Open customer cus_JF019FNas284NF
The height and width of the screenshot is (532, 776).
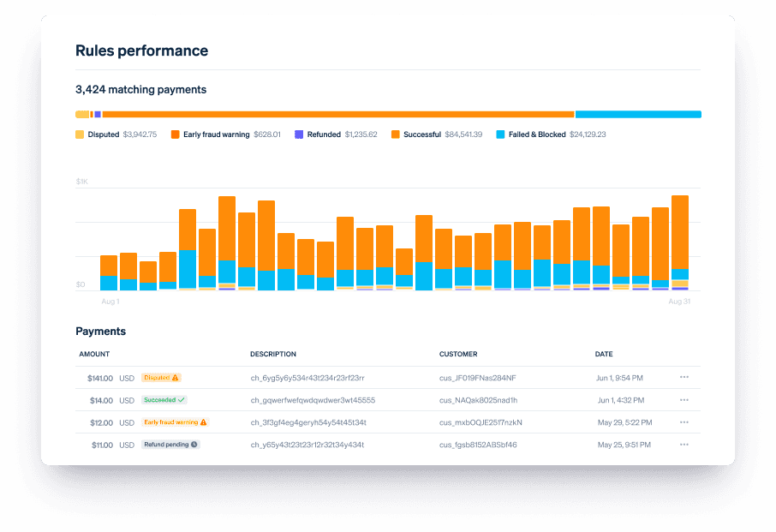478,378
